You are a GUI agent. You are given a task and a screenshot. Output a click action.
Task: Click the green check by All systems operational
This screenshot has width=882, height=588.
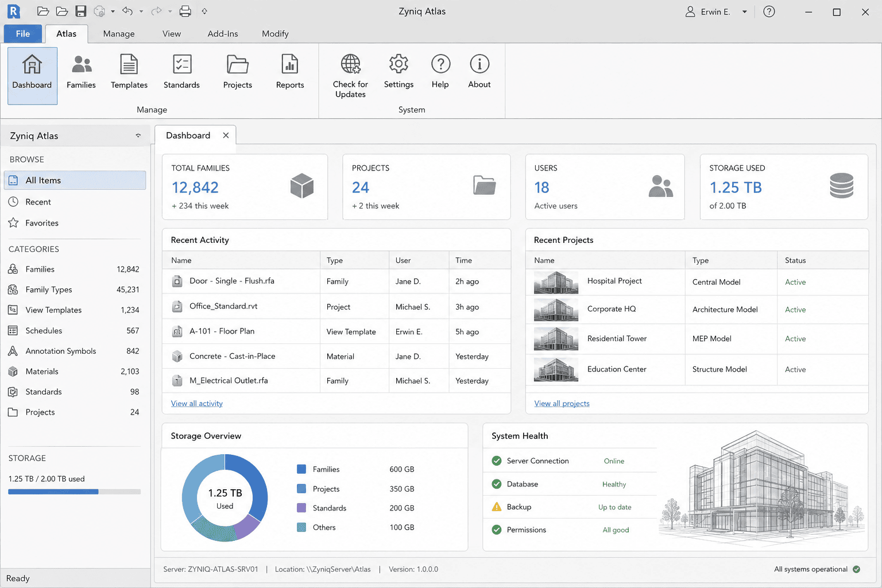857,570
